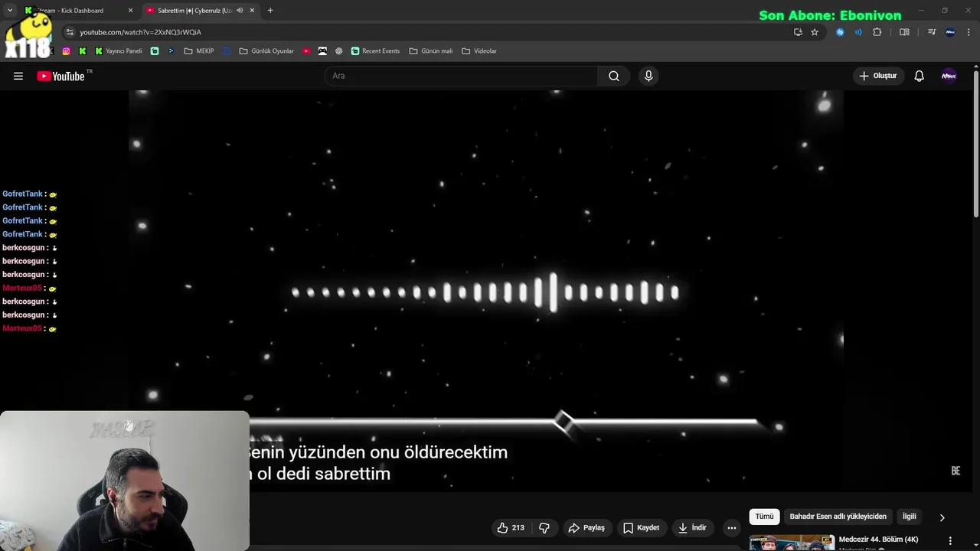The image size is (980, 551).
Task: Open the Chrome three-dot menu
Action: (x=969, y=32)
